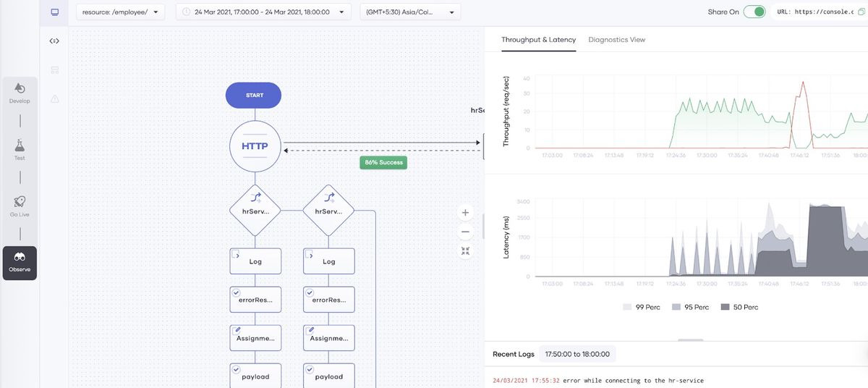868x388 pixels.
Task: Click the Observe binoculars icon
Action: pos(20,259)
